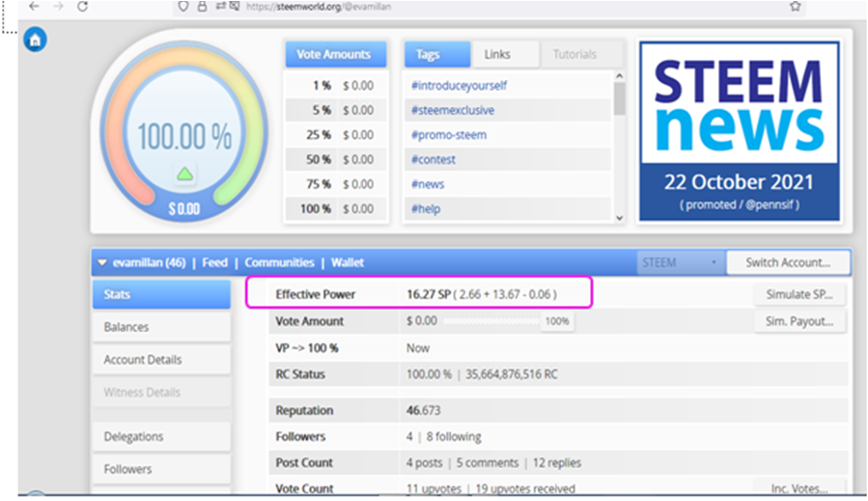Select the 75 % vote amount row

point(336,184)
